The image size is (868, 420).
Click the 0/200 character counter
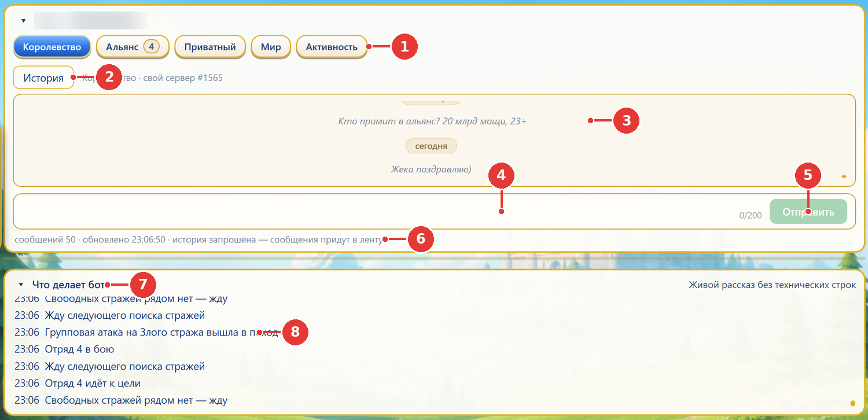[751, 216]
